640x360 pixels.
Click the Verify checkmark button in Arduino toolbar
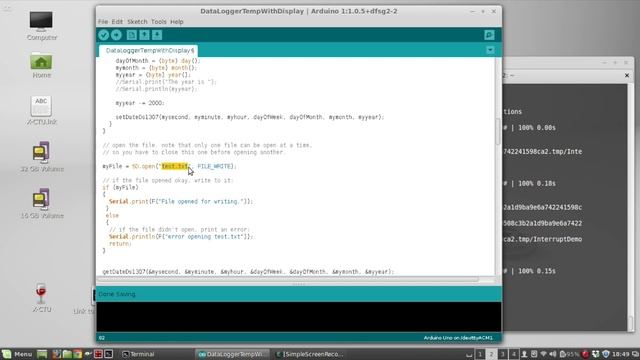(103, 35)
